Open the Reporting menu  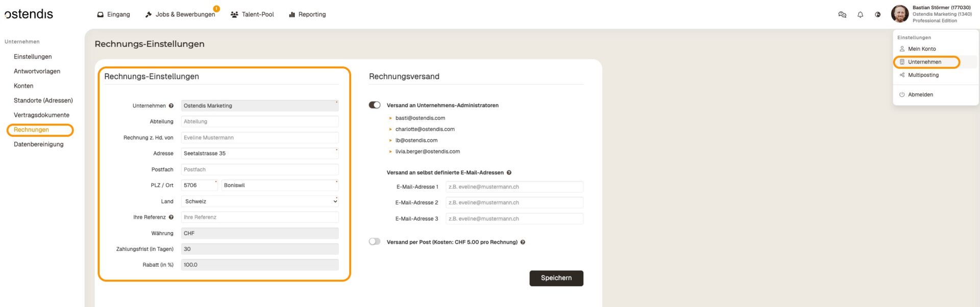tap(307, 15)
